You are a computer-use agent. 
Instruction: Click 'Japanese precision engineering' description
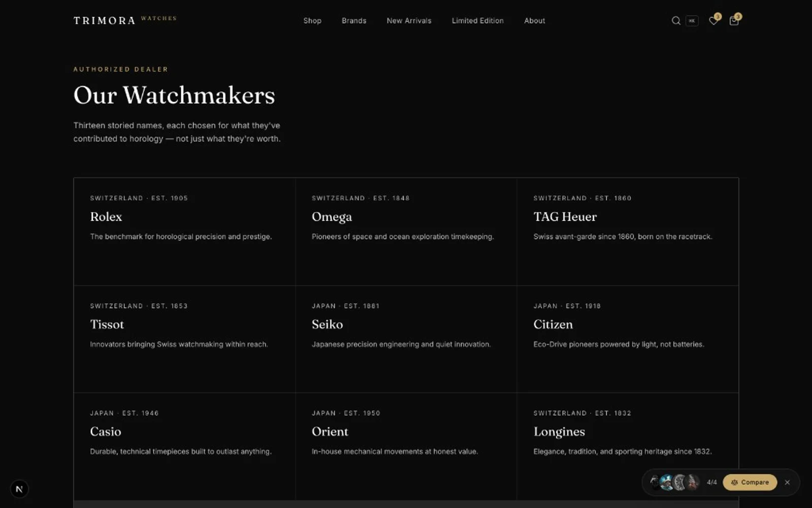coord(401,344)
